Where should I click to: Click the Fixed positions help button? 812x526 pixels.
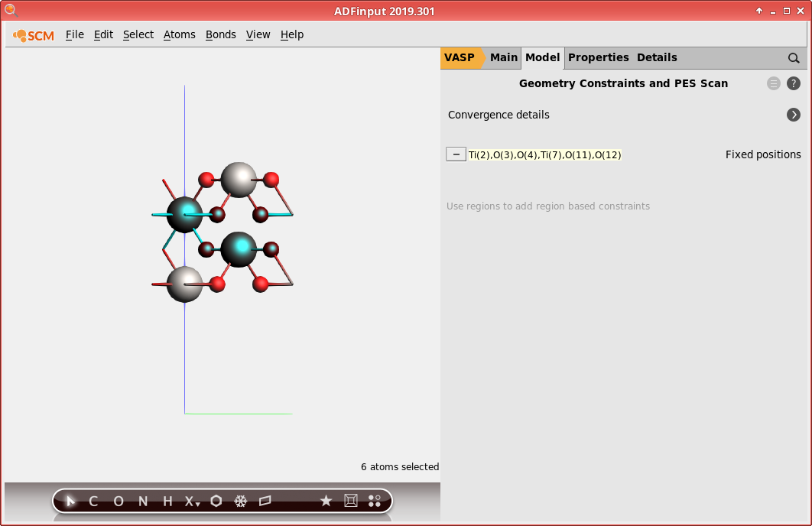point(793,83)
